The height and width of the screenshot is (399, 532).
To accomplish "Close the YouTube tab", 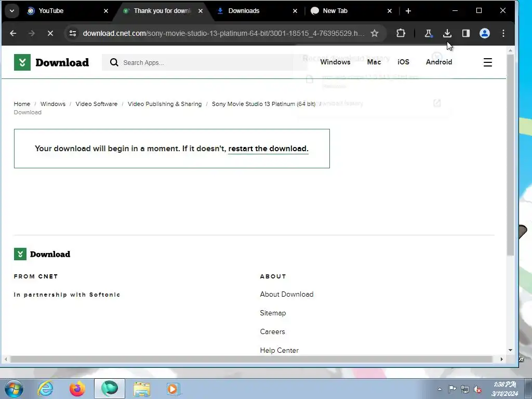I will point(106,11).
